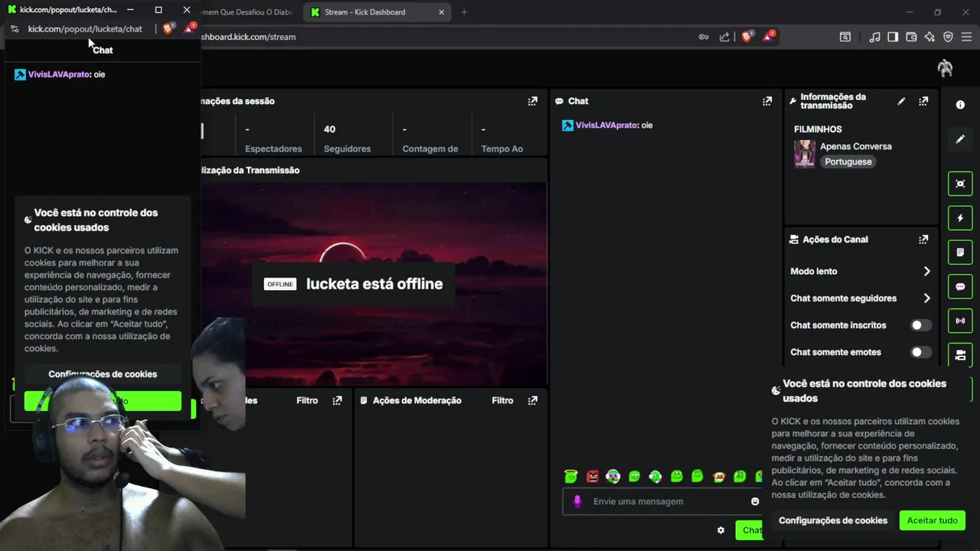The width and height of the screenshot is (980, 551).
Task: Enable Chat somente emotes toggle
Action: coord(921,352)
